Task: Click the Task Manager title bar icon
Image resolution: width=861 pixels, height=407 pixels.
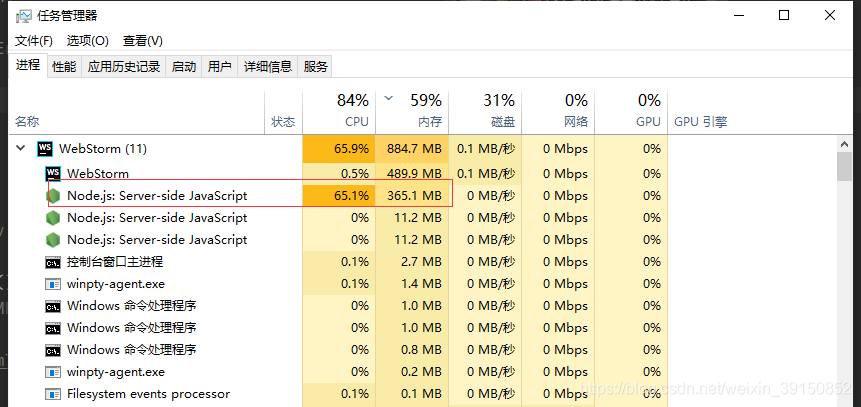Action: point(24,16)
